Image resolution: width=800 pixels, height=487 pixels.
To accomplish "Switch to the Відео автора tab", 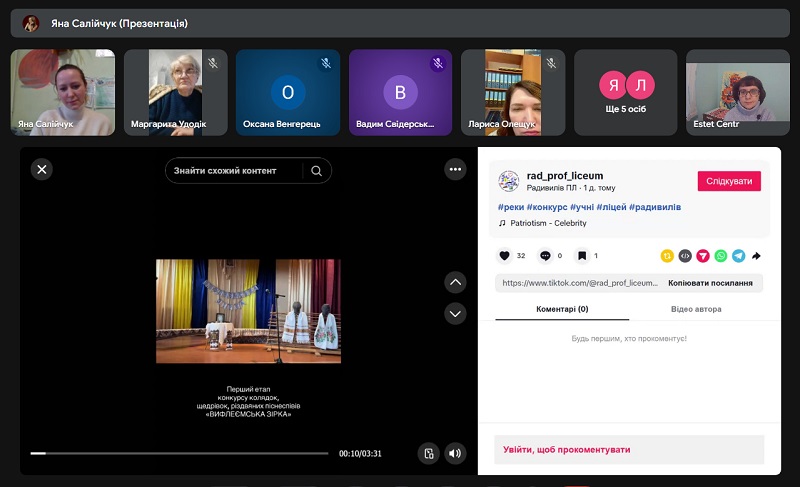I will pos(696,309).
